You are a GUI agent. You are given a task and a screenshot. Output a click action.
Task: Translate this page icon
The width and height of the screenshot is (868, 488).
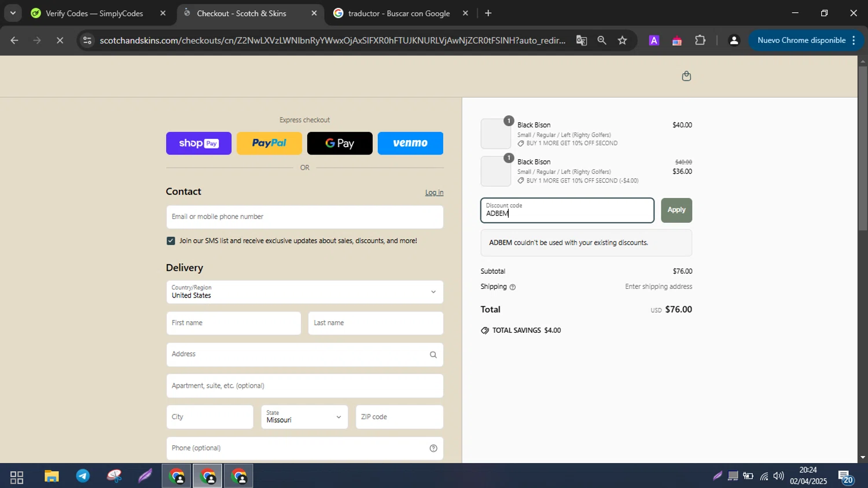pos(582,41)
